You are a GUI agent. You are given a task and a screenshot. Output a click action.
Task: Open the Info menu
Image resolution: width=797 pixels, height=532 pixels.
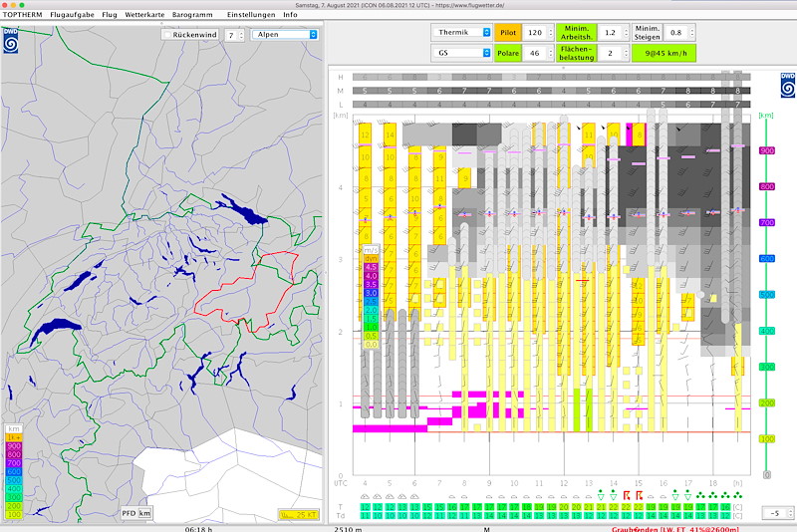290,15
